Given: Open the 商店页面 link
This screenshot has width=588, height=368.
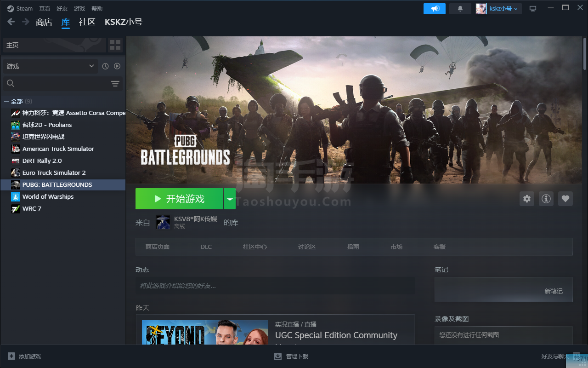Looking at the screenshot, I should pyautogui.click(x=158, y=247).
